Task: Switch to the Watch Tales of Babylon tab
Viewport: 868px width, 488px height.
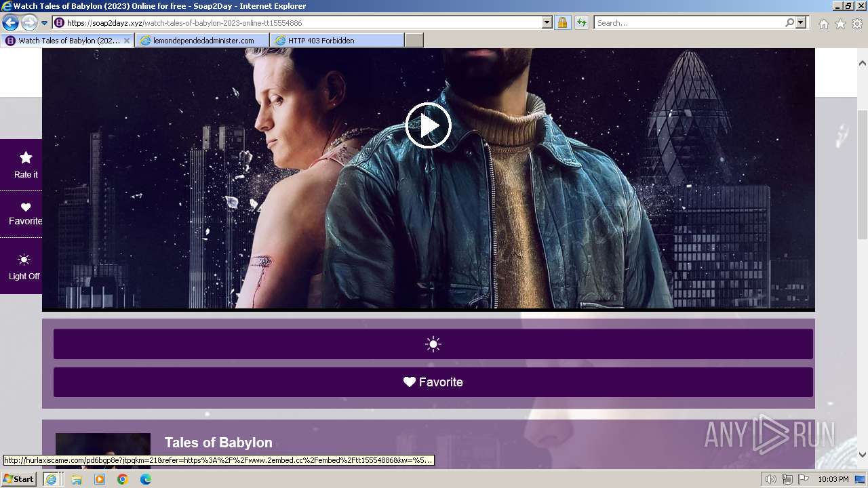Action: coord(68,41)
